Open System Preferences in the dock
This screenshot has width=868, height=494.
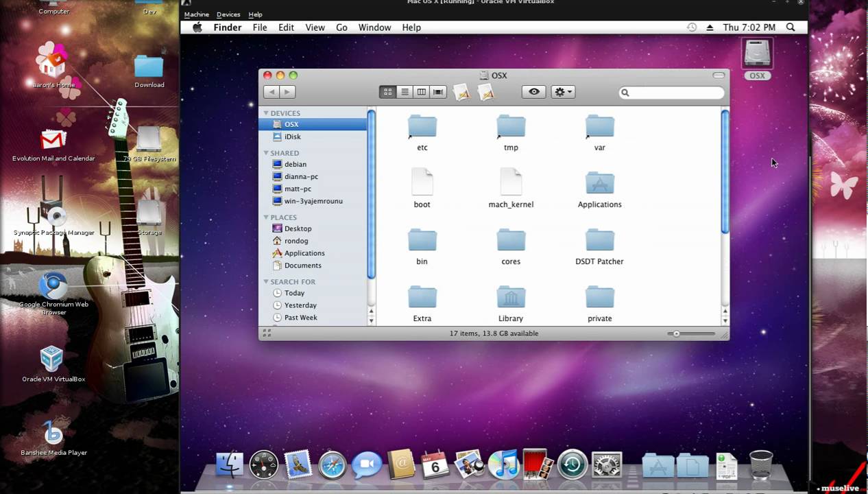point(607,465)
